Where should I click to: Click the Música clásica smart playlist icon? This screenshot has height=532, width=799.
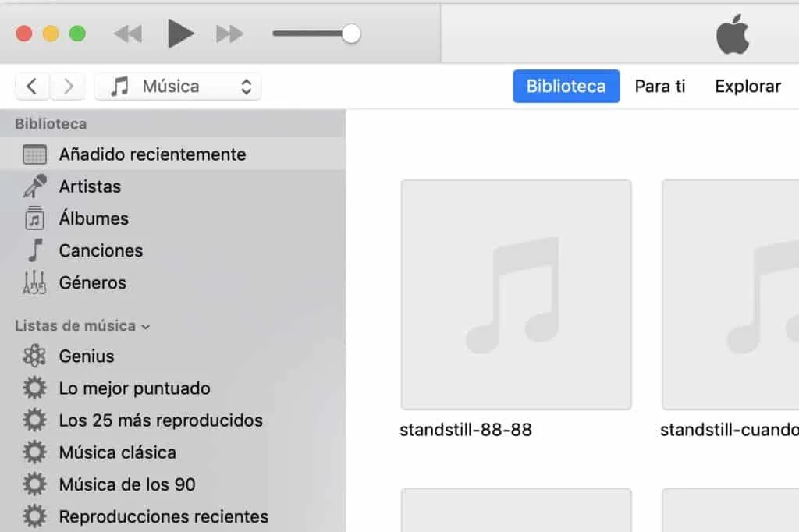pyautogui.click(x=35, y=452)
